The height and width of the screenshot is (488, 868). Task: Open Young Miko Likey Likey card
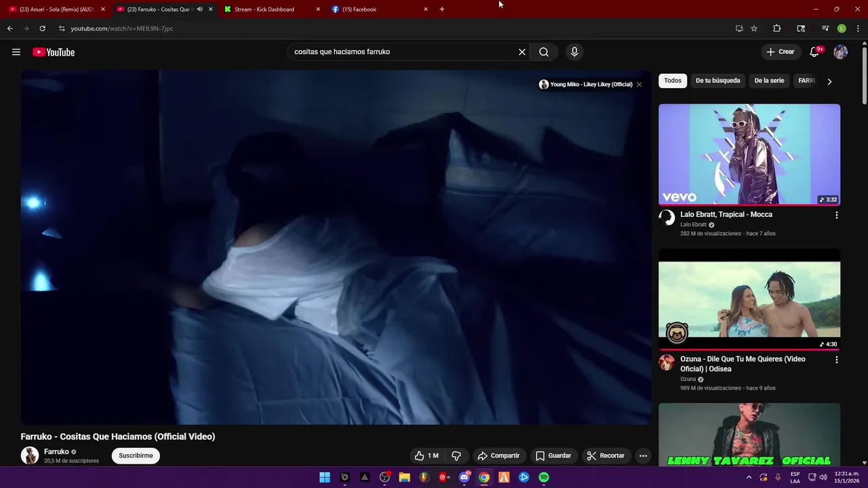click(x=586, y=85)
